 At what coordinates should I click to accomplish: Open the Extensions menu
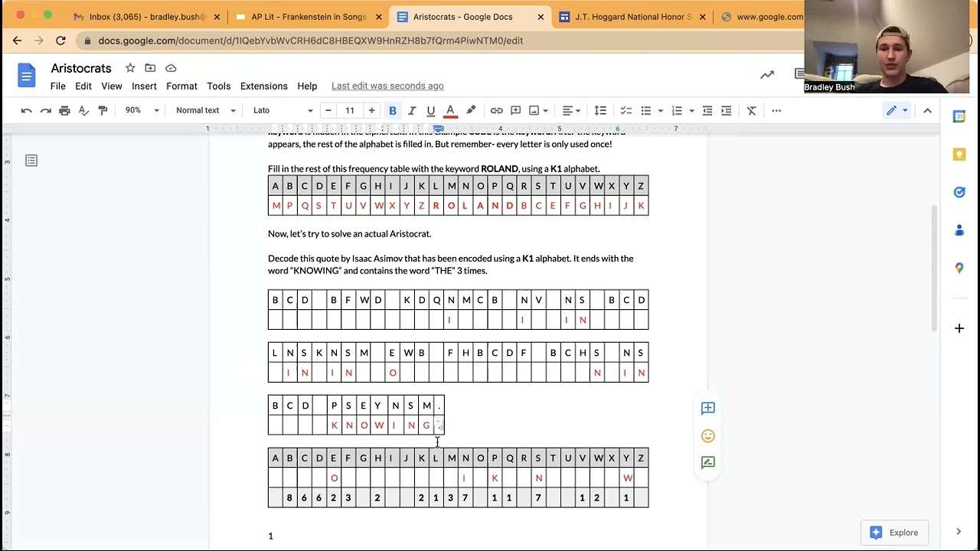click(264, 86)
